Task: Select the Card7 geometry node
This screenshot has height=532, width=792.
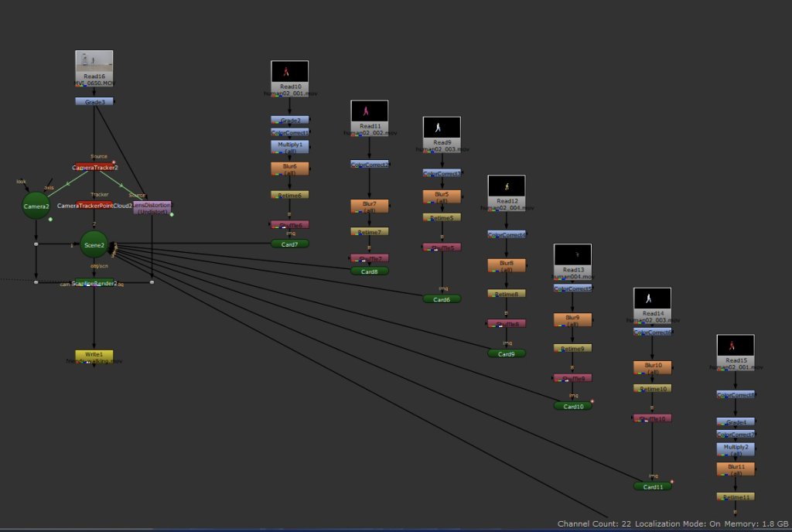Action: point(290,244)
